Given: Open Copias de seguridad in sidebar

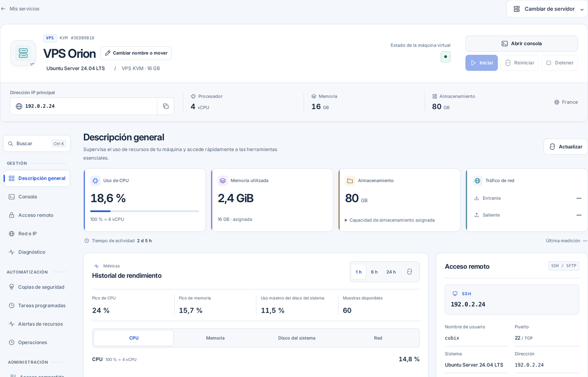Looking at the screenshot, I should coord(37,287).
